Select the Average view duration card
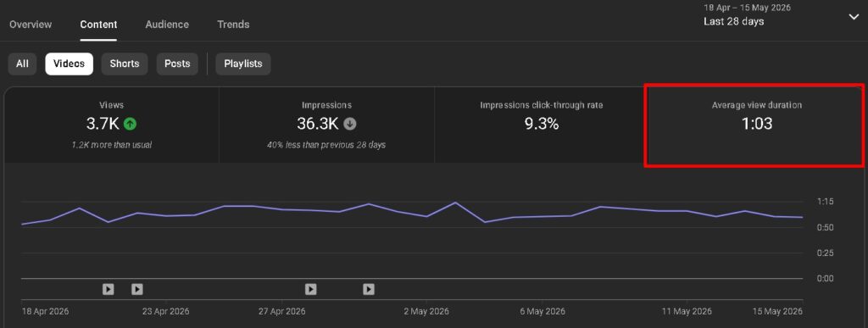 (756, 125)
